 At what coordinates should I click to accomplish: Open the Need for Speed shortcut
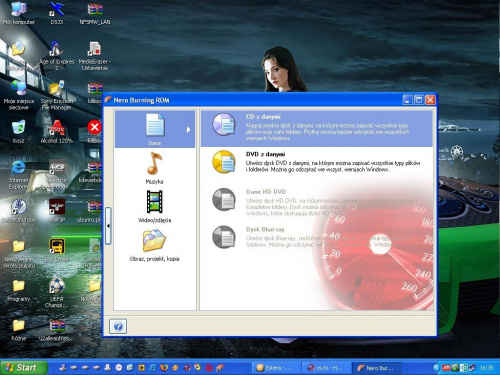57,174
